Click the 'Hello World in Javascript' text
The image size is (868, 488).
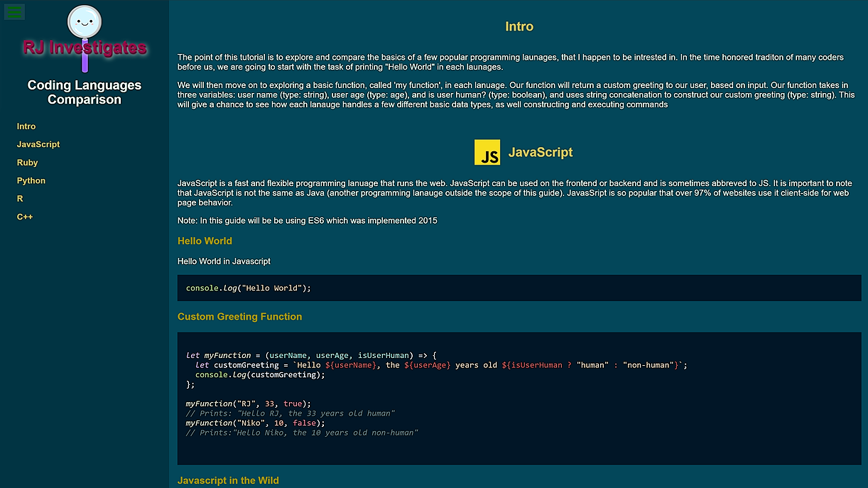point(224,261)
